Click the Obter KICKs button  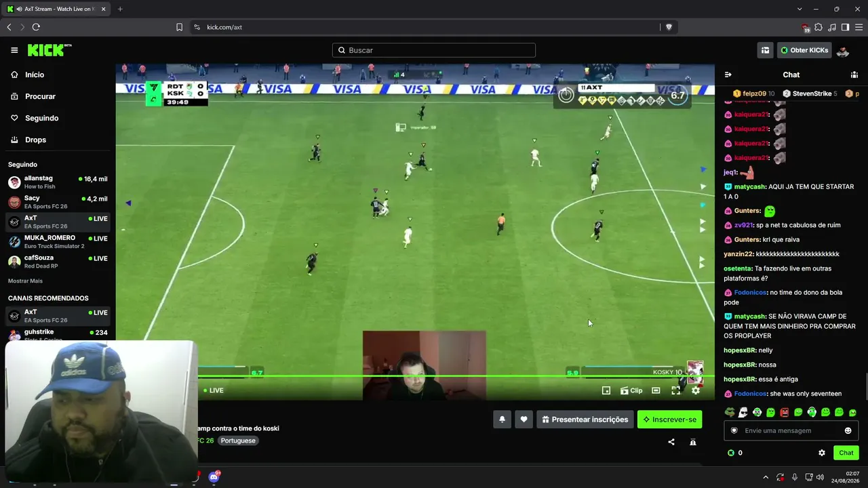(x=804, y=50)
